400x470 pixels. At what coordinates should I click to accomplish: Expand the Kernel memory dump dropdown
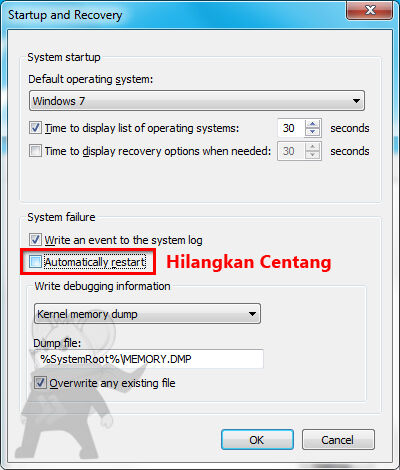coord(147,314)
